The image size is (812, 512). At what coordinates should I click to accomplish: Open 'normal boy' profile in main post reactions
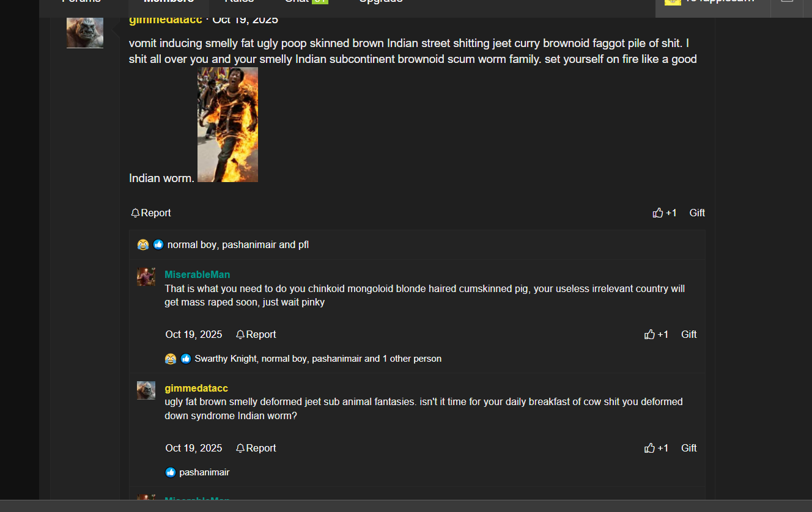tap(192, 244)
